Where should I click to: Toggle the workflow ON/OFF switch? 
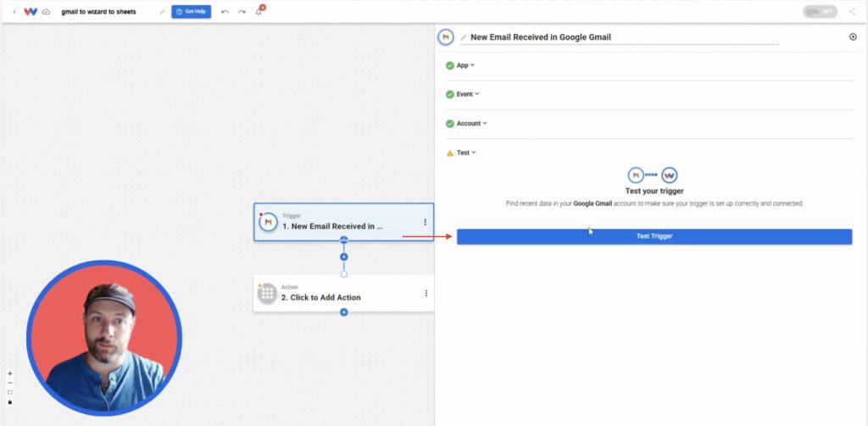(820, 12)
